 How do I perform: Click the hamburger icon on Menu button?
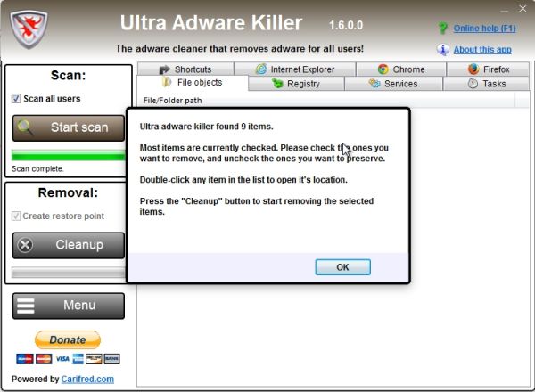(x=26, y=306)
